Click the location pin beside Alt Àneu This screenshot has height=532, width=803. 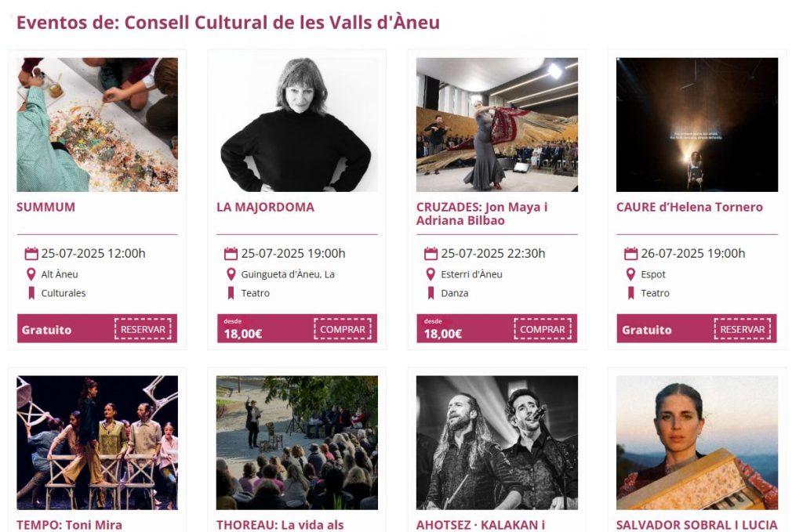(x=31, y=274)
